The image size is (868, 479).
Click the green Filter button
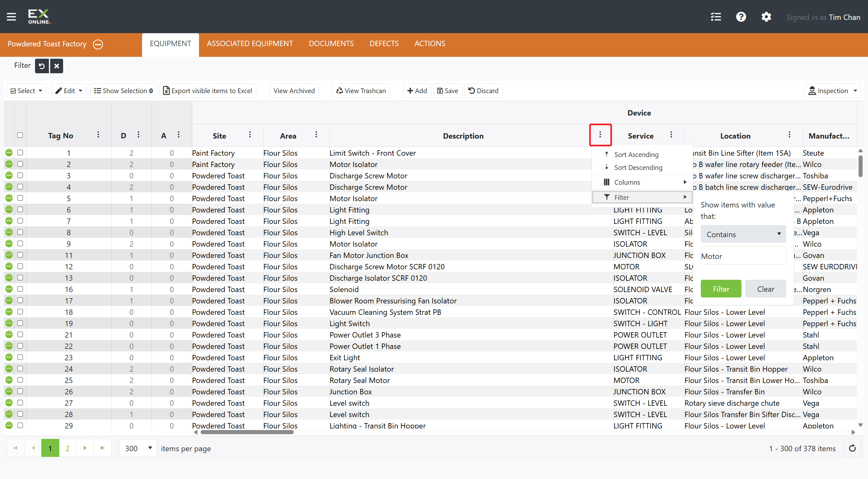coord(721,289)
